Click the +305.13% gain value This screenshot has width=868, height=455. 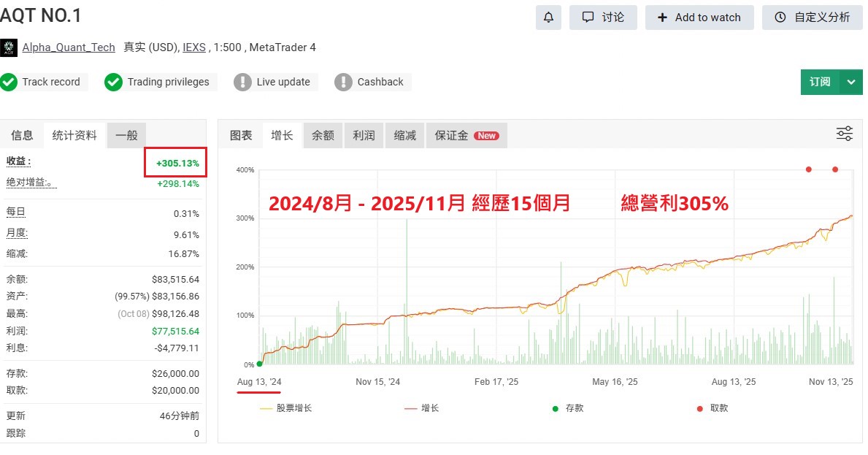click(x=177, y=164)
